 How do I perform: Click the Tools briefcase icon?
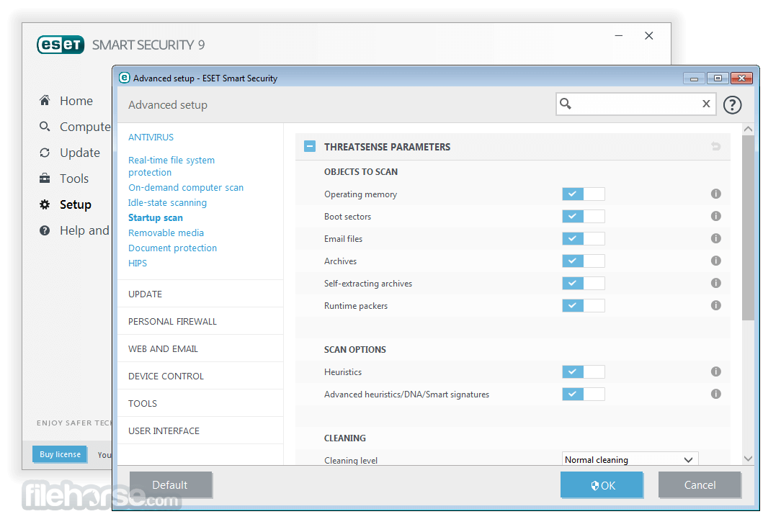pos(45,178)
